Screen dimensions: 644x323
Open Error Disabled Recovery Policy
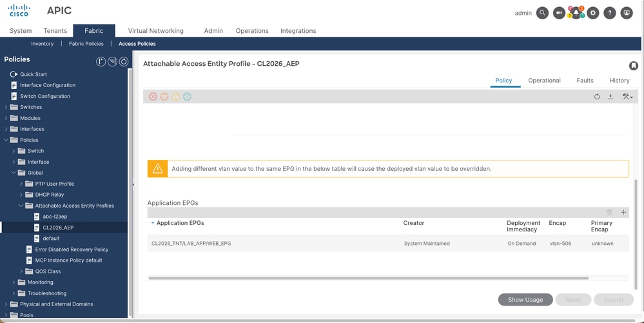[72, 250]
